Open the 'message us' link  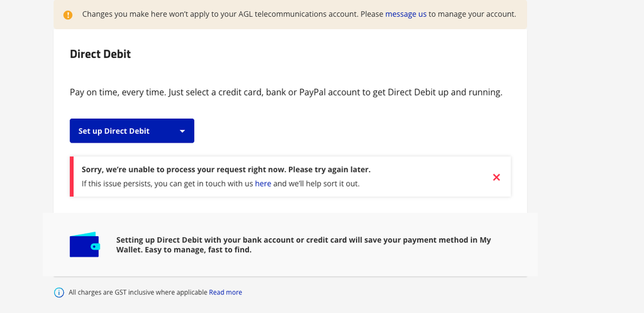pyautogui.click(x=405, y=14)
